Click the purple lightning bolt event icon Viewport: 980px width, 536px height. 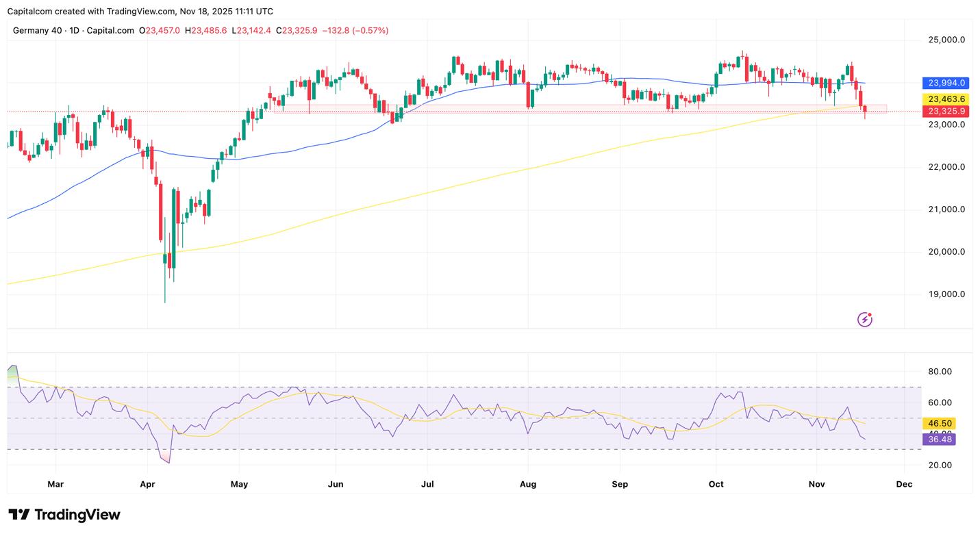tap(865, 319)
